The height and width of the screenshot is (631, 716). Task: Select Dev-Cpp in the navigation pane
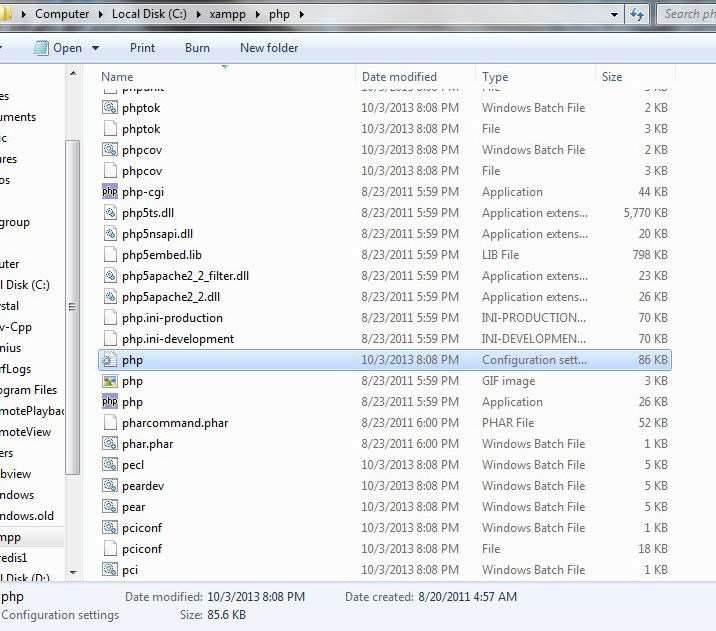pos(16,327)
